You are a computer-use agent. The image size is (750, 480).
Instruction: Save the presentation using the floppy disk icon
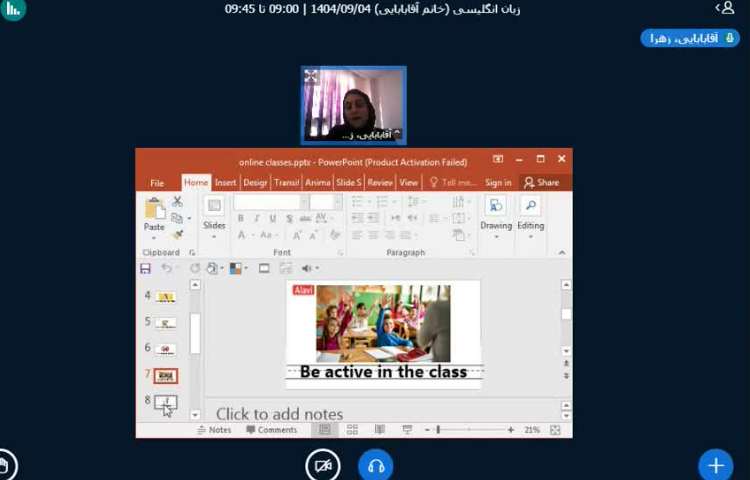pos(145,268)
